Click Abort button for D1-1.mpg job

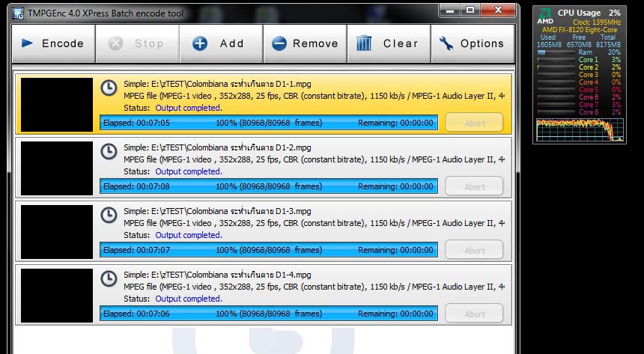474,123
